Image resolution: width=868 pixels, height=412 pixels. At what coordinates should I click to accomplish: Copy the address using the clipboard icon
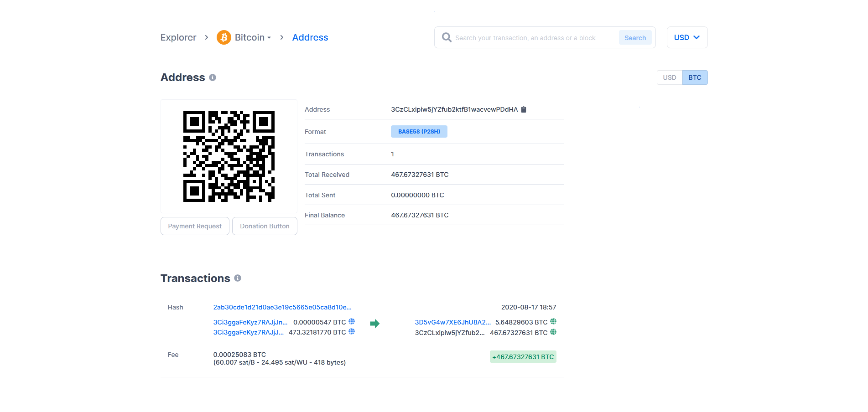tap(523, 109)
